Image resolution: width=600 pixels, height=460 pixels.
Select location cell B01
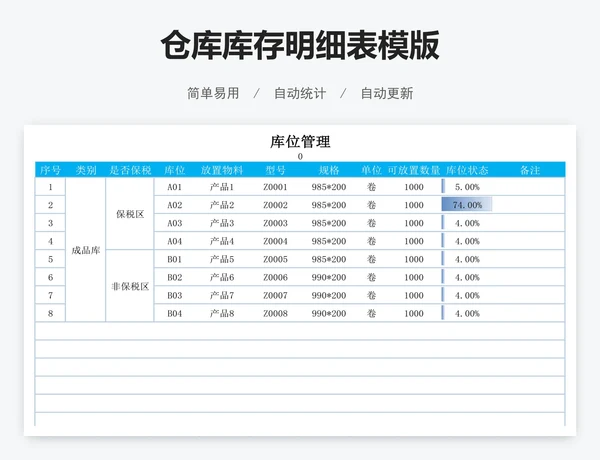tap(174, 259)
